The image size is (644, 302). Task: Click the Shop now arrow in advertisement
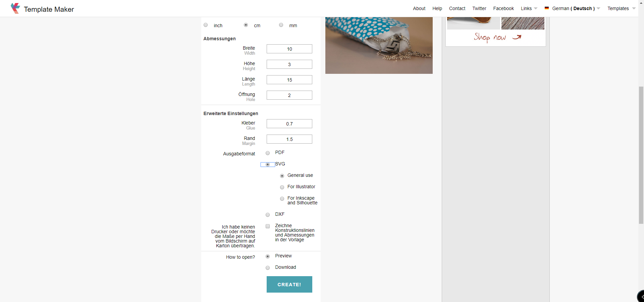tap(517, 37)
